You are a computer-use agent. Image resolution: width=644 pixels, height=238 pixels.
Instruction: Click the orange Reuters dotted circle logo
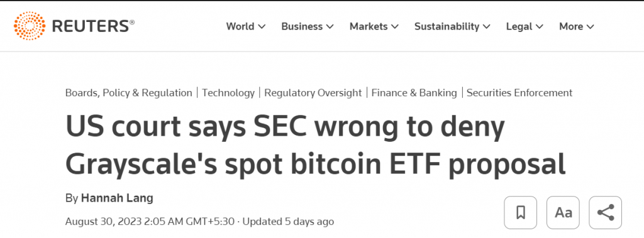tap(30, 26)
